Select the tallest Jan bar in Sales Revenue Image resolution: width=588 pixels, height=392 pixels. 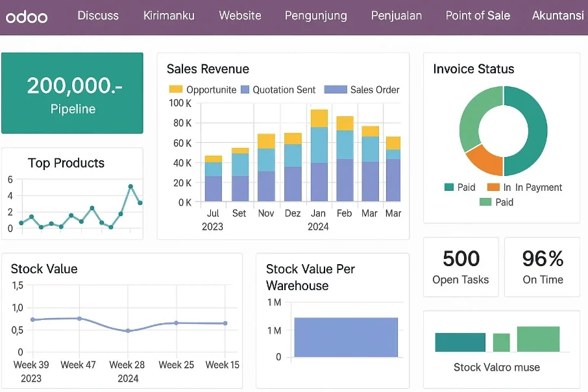319,155
